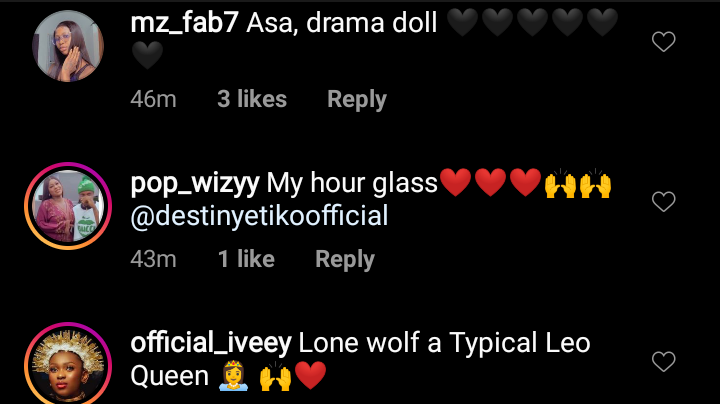Open official_iveey's story from the ringed avatar
720x404 pixels.
pos(68,364)
